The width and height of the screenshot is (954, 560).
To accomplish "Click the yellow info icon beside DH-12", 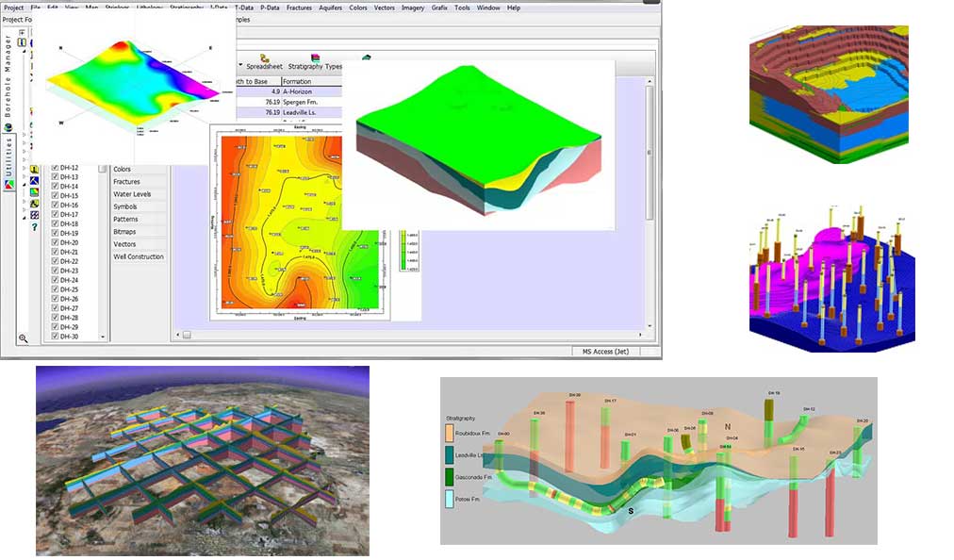I will [35, 168].
